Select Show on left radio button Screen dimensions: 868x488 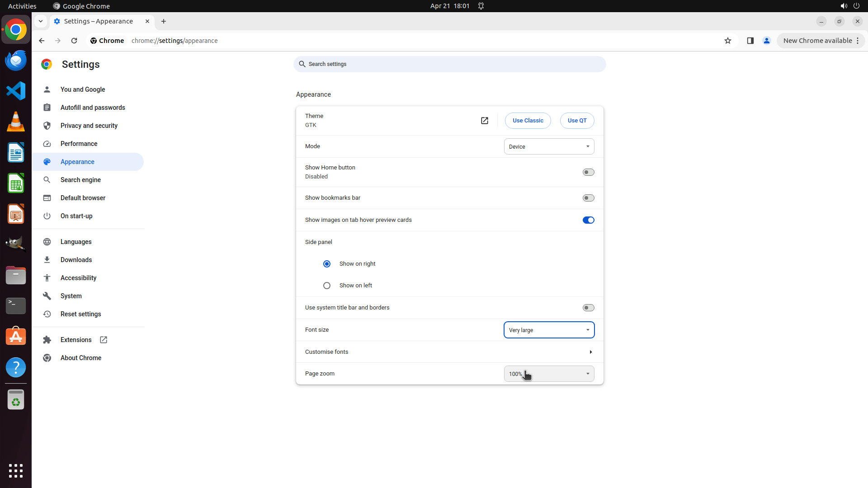tap(327, 286)
